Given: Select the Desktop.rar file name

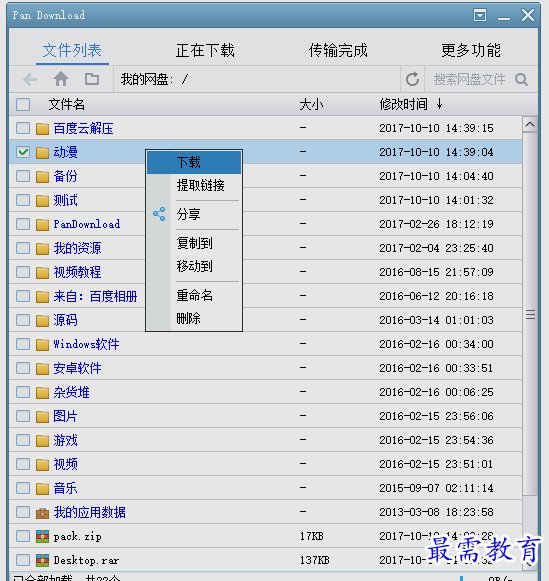Looking at the screenshot, I should pos(86,561).
